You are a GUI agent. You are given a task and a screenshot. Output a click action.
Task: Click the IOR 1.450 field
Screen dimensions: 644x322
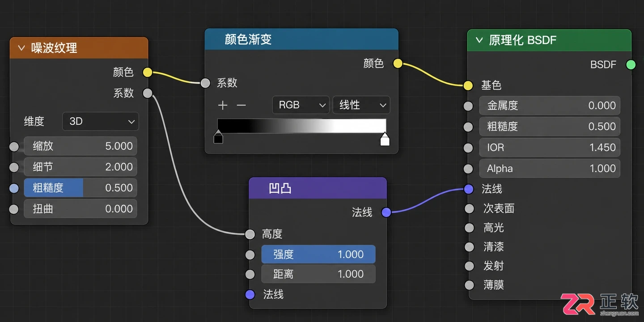point(550,148)
